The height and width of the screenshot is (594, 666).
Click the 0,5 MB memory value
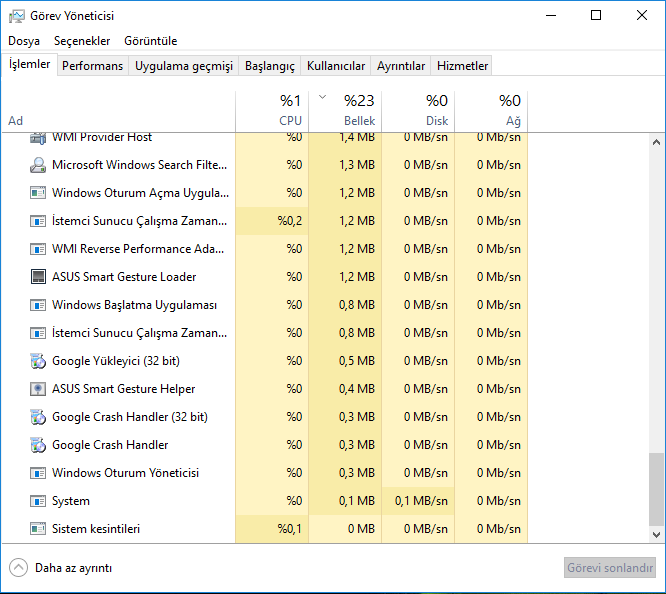point(345,361)
